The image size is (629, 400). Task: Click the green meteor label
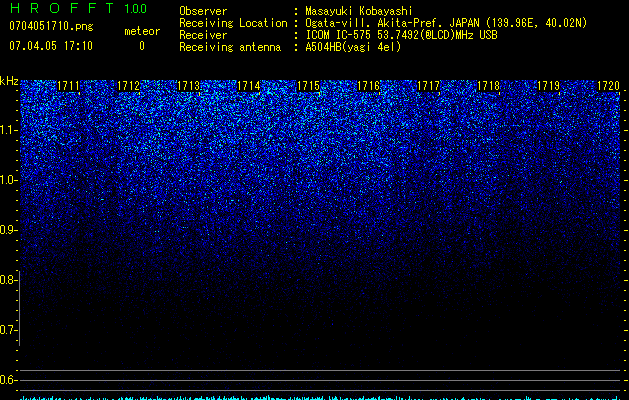click(x=142, y=31)
